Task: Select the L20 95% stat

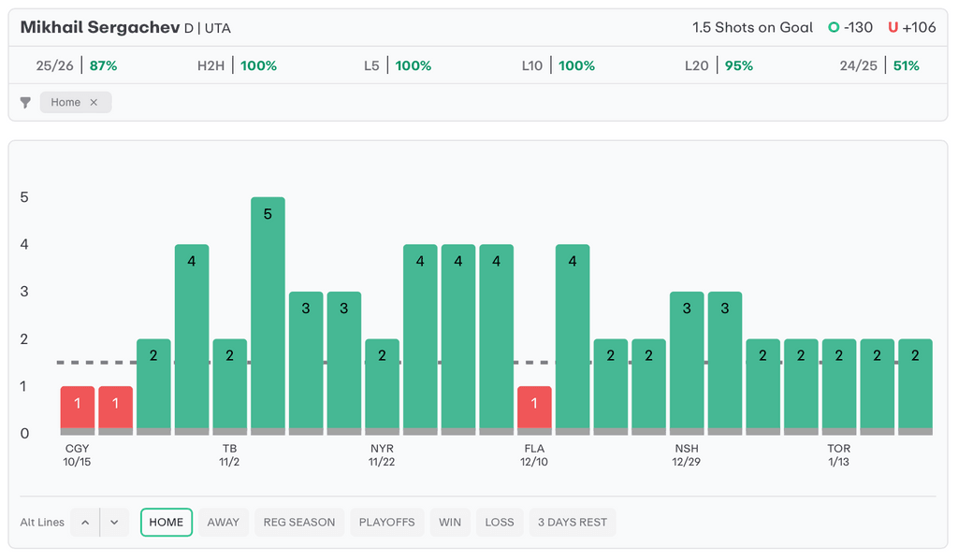Action: tap(718, 65)
